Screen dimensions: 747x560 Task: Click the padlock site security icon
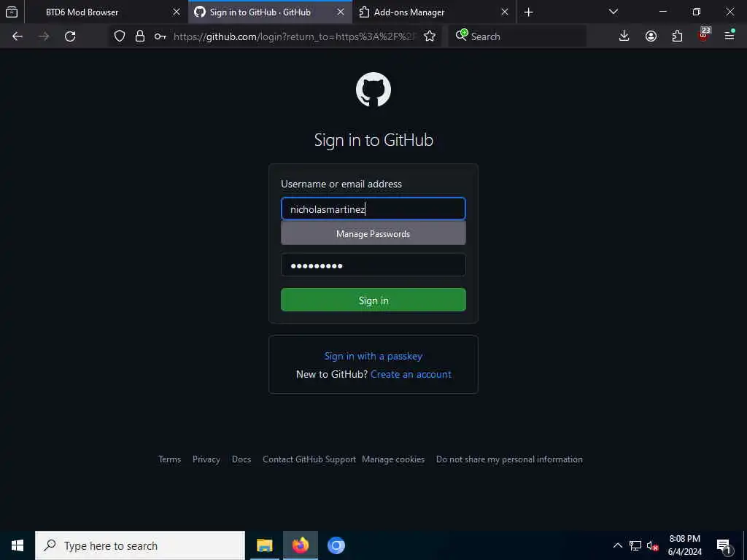(x=140, y=36)
